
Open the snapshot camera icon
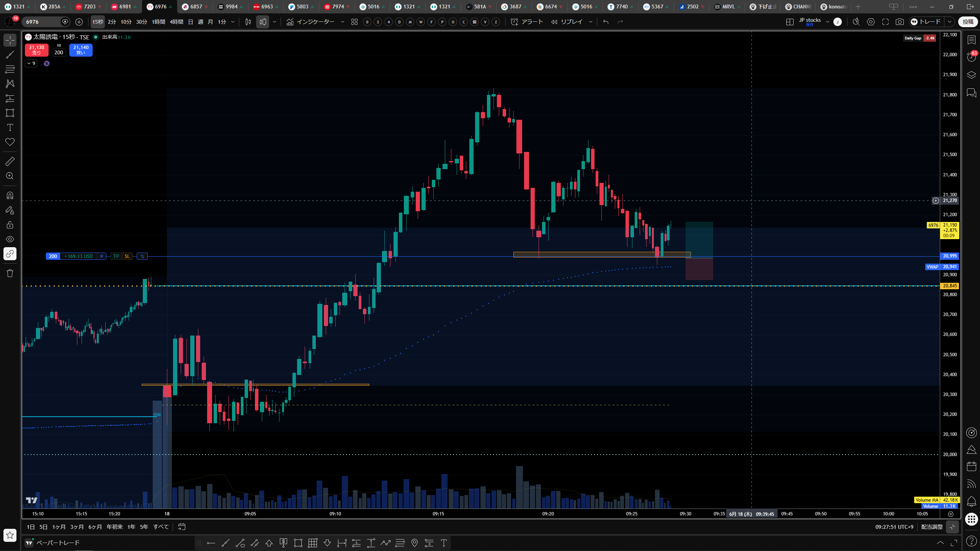pos(900,22)
